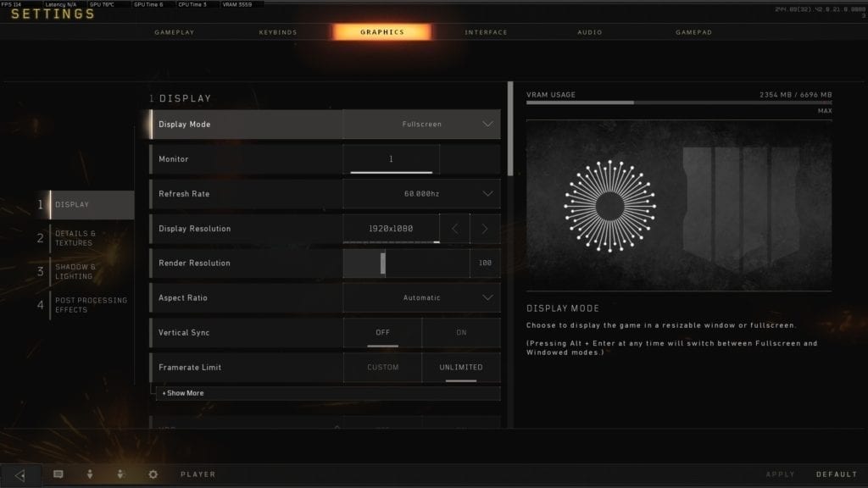Click the Display Resolution left arrow
This screenshot has width=868, height=488.
click(455, 229)
